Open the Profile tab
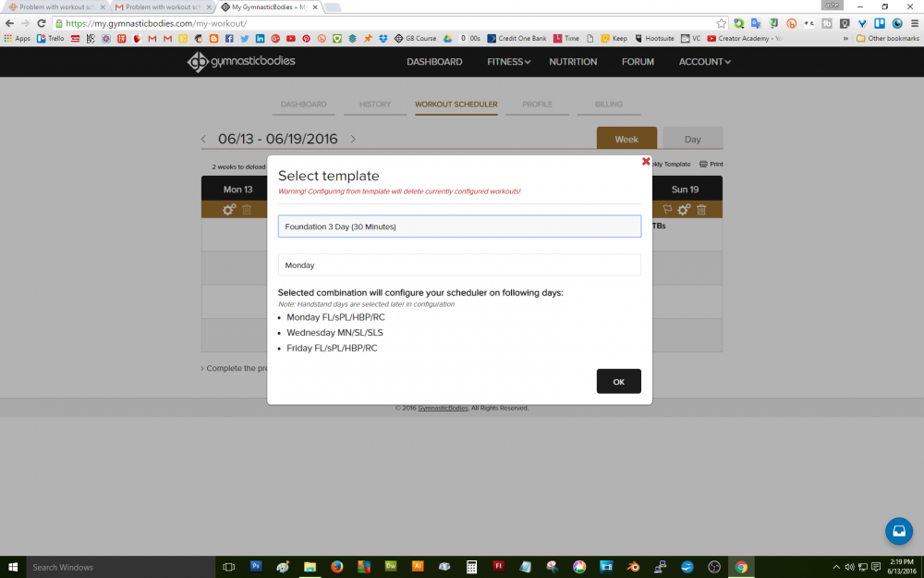Image resolution: width=924 pixels, height=578 pixels. coord(538,105)
